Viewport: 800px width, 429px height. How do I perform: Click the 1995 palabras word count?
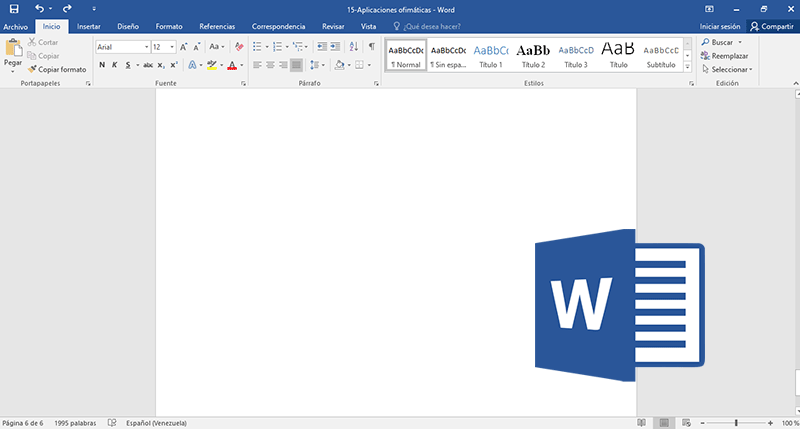tap(75, 423)
